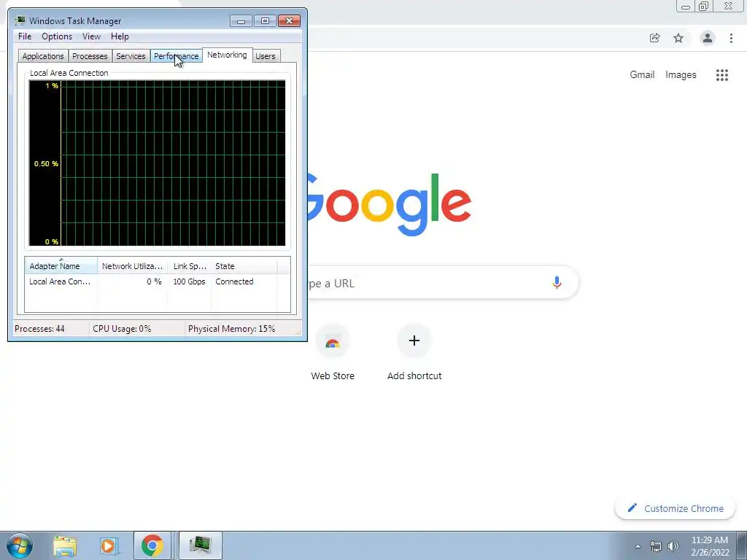
Task: Launch Windows Media Player from taskbar
Action: tap(109, 545)
